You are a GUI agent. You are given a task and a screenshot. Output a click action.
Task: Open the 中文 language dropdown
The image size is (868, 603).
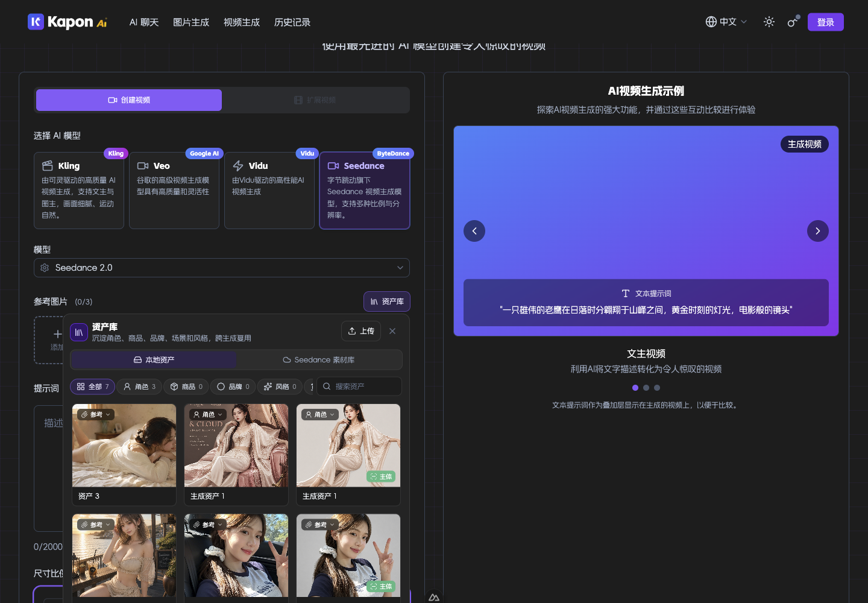726,22
